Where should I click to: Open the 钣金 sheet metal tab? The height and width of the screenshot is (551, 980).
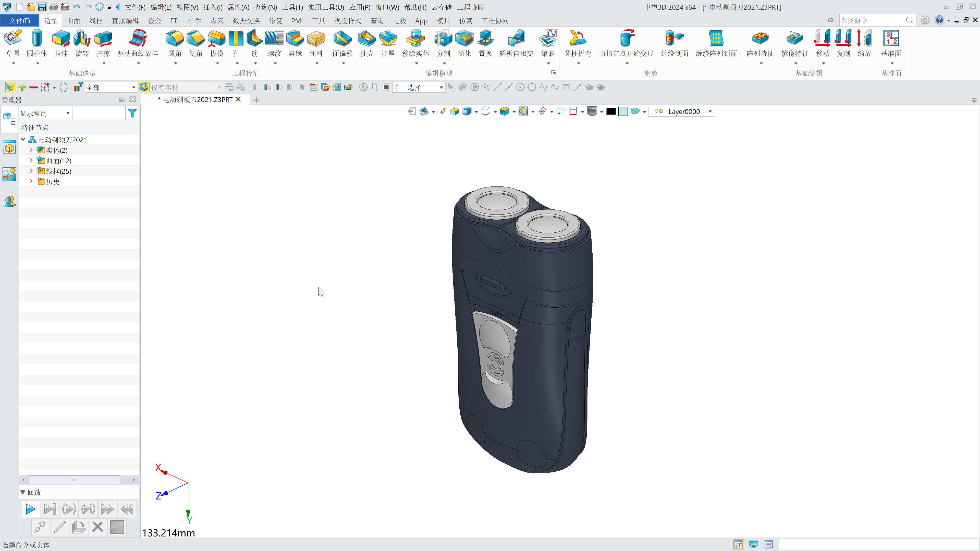click(x=154, y=20)
